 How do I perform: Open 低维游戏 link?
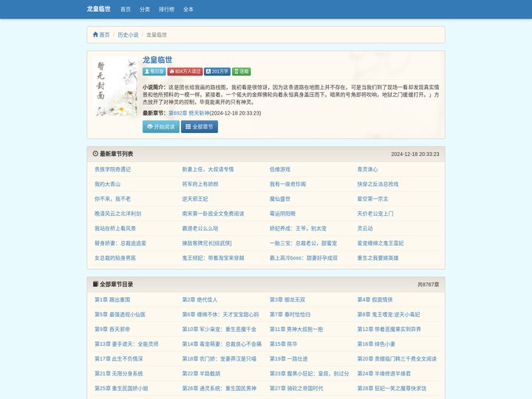[280, 169]
